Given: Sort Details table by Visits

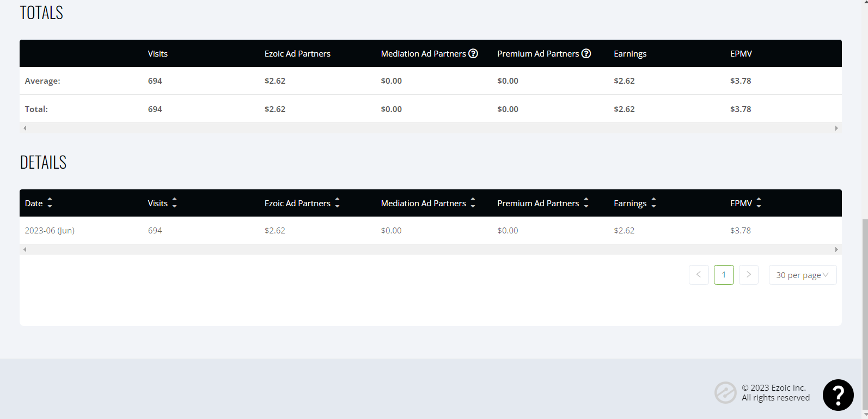Looking at the screenshot, I should tap(174, 203).
